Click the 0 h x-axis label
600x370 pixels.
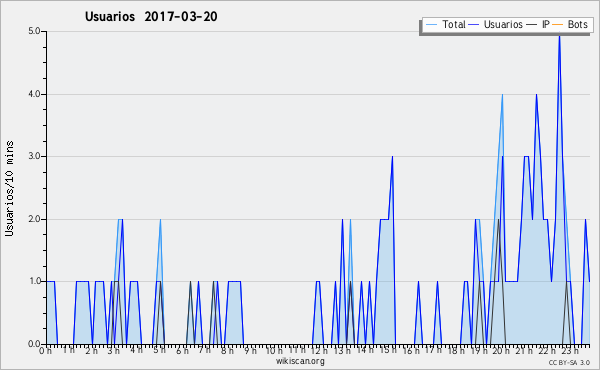point(46,350)
